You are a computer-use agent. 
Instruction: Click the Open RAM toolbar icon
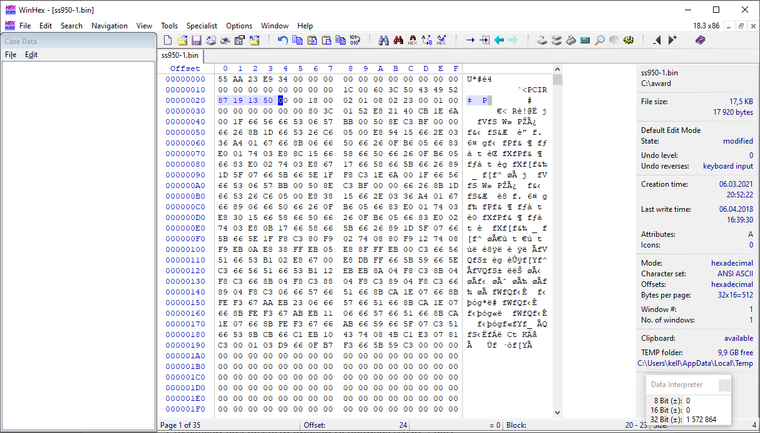[x=570, y=40]
